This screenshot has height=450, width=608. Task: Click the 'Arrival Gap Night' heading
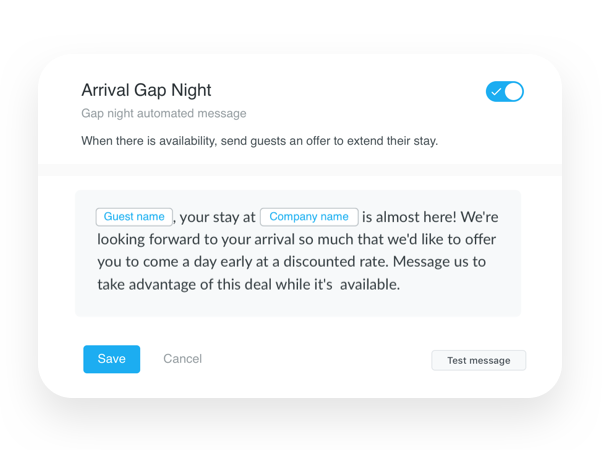pos(146,90)
